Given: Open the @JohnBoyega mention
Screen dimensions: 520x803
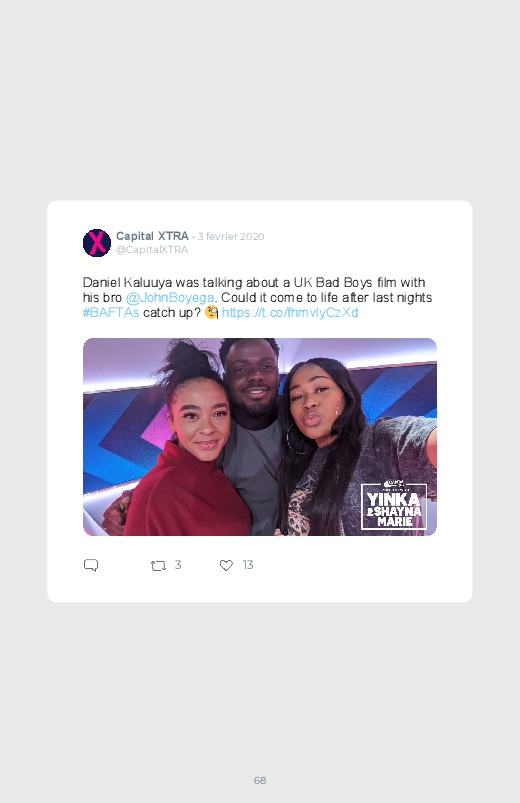Looking at the screenshot, I should point(170,298).
